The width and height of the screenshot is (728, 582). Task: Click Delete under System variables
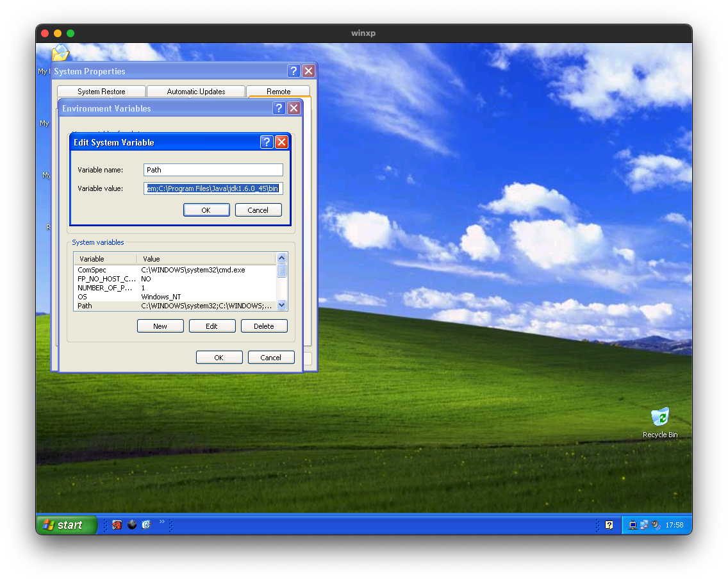coord(264,326)
